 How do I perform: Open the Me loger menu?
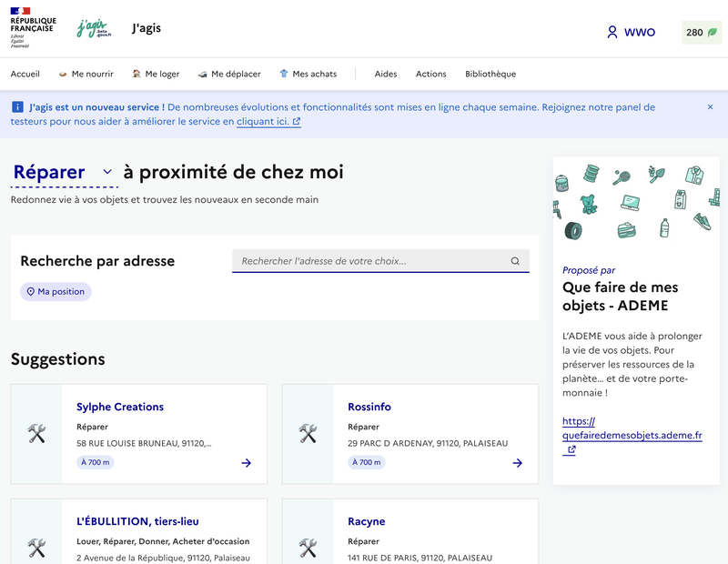point(156,74)
